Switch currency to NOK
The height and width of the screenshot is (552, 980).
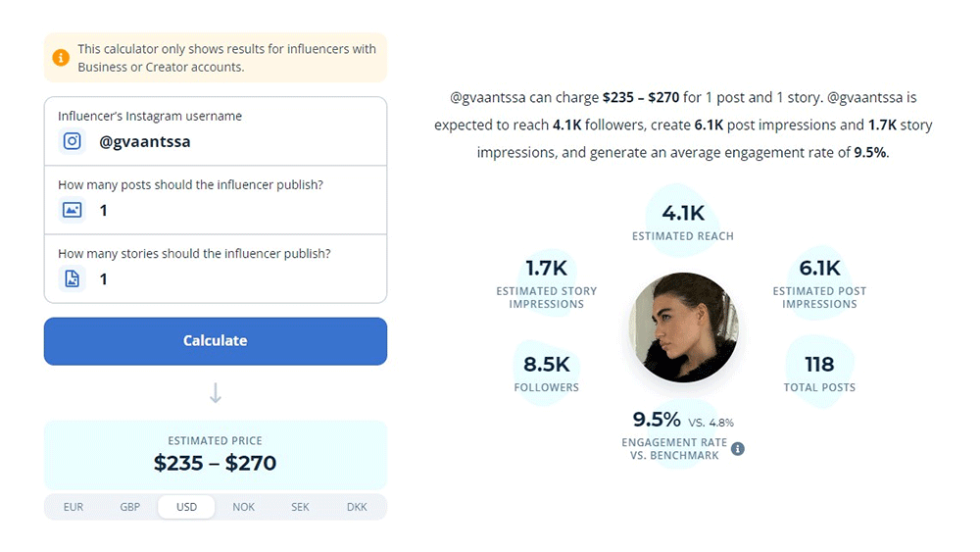click(x=243, y=507)
